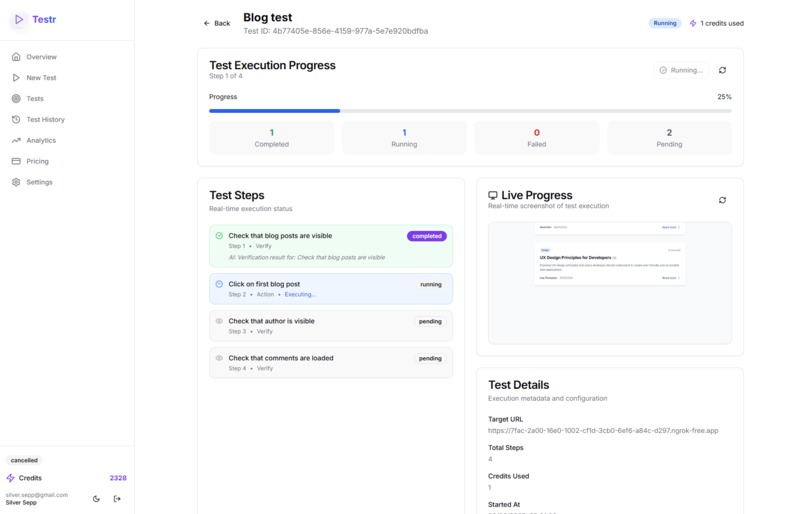
Task: Click the Tests target icon
Action: click(x=16, y=98)
